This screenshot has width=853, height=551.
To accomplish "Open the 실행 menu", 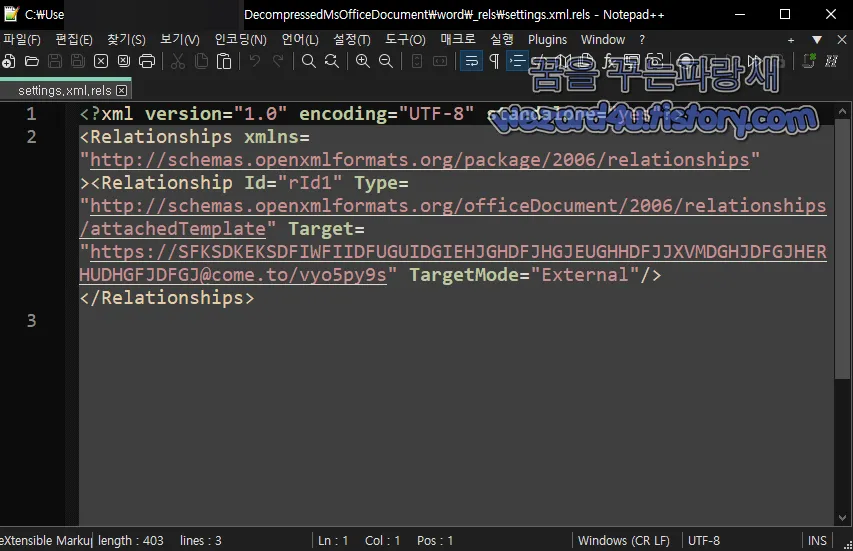I will click(x=502, y=40).
